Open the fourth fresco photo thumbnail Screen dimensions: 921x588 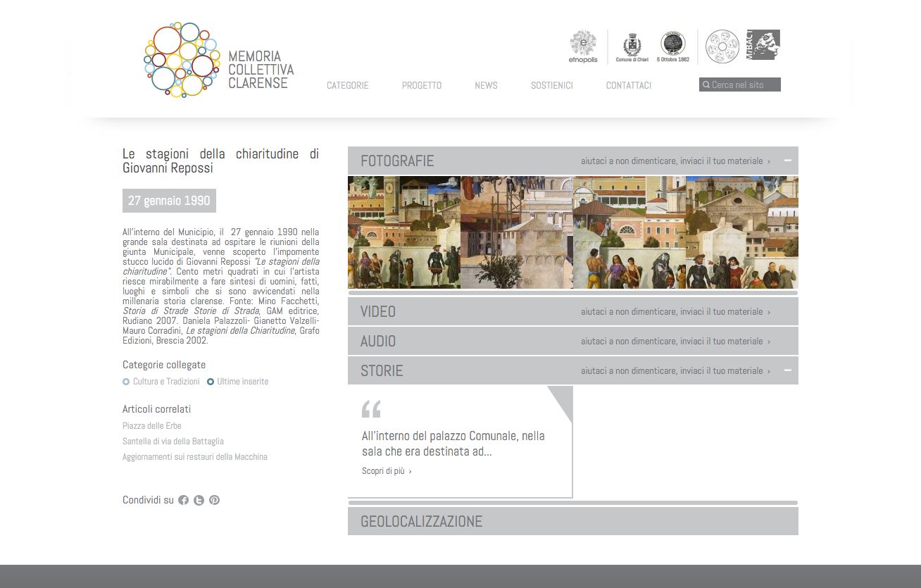pyautogui.click(x=742, y=232)
